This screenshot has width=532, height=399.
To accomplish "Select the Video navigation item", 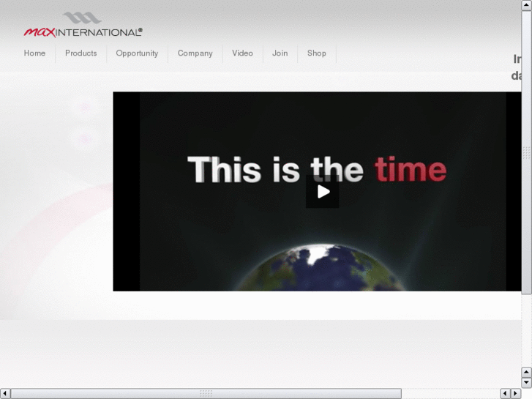I will [x=243, y=53].
